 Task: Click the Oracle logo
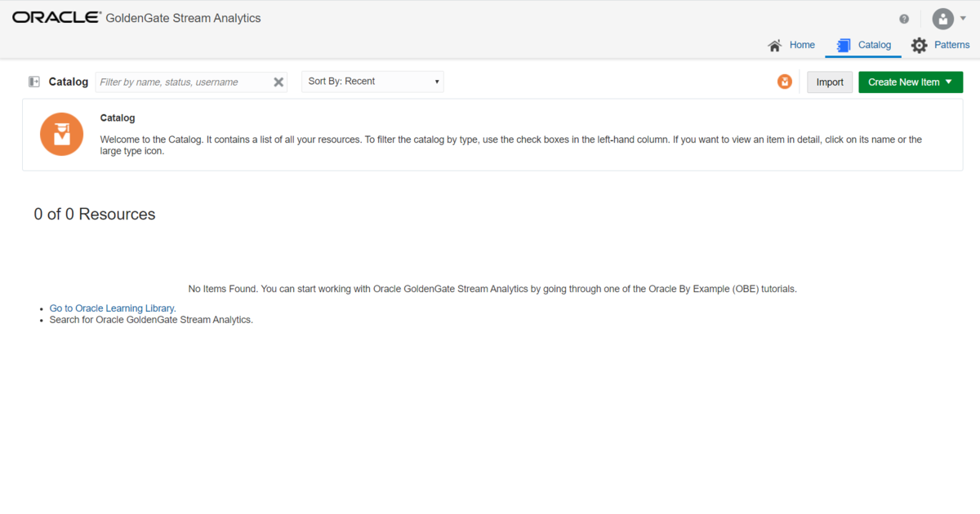[56, 17]
